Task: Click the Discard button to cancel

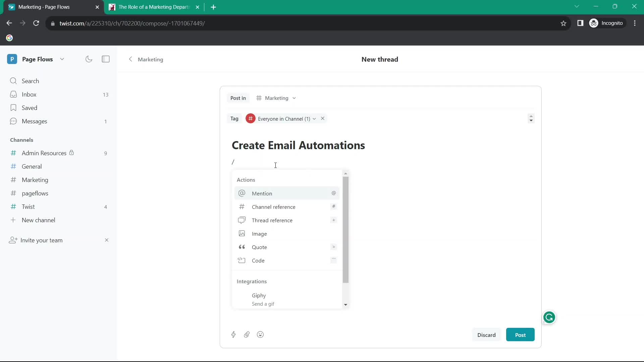Action: [487, 335]
